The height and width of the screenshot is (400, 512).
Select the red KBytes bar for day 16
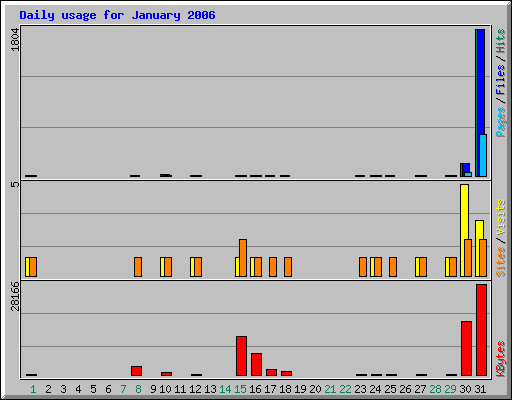coord(256,364)
